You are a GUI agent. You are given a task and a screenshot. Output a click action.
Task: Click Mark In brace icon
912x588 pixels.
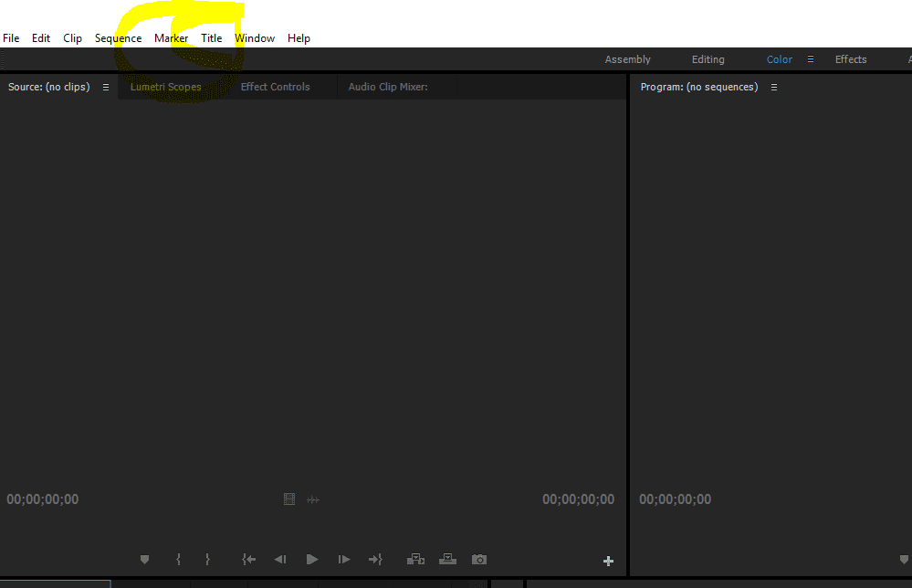coord(179,560)
